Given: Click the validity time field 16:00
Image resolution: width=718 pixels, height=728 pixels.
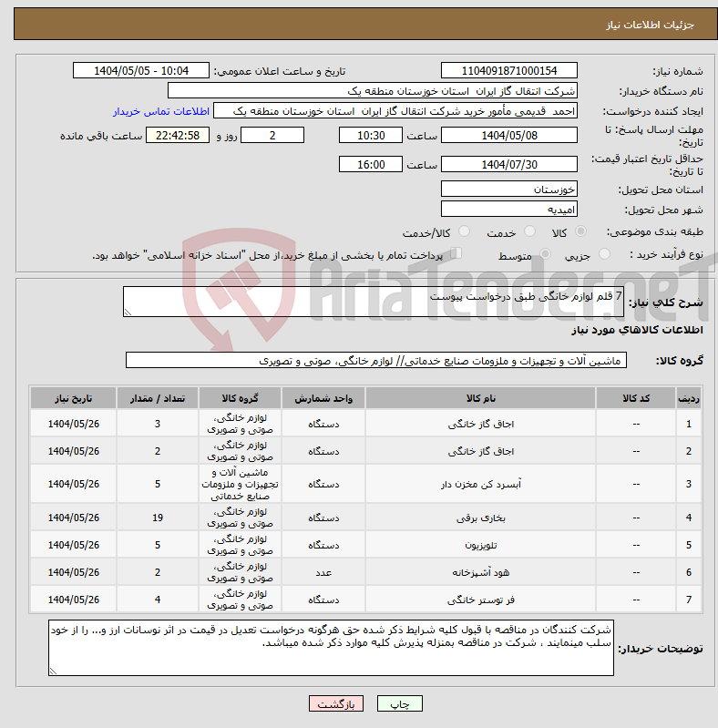Looking at the screenshot, I should [371, 164].
